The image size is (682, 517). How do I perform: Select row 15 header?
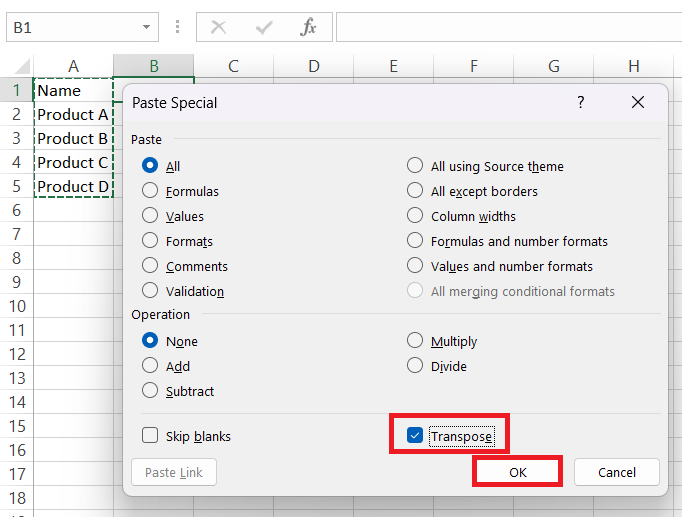[17, 426]
